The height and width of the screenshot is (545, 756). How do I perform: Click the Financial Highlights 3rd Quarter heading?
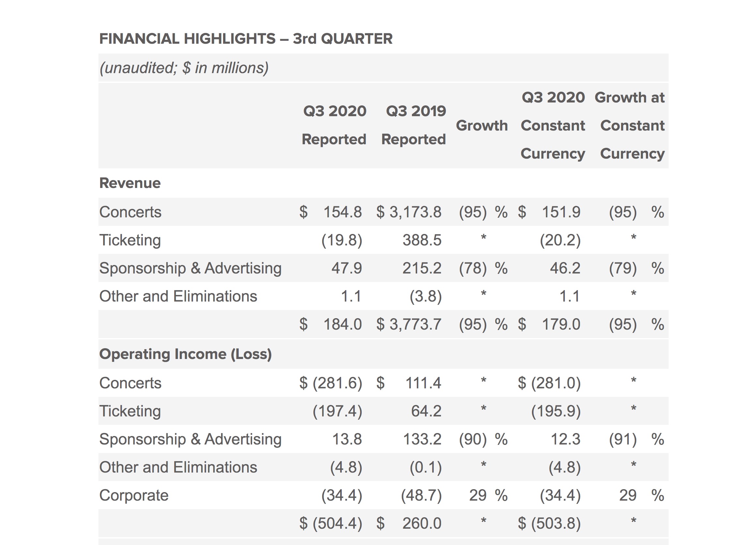click(x=246, y=39)
